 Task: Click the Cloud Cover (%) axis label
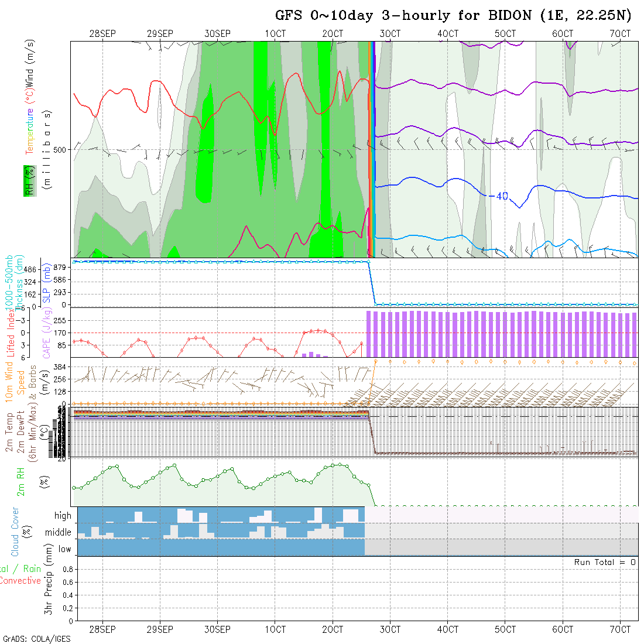pyautogui.click(x=15, y=532)
